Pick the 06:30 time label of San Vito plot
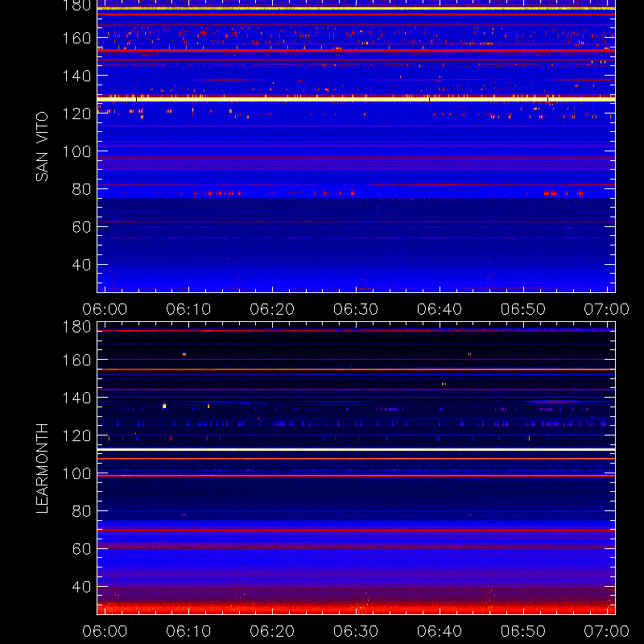Viewport: 644px width, 644px height. click(x=356, y=309)
